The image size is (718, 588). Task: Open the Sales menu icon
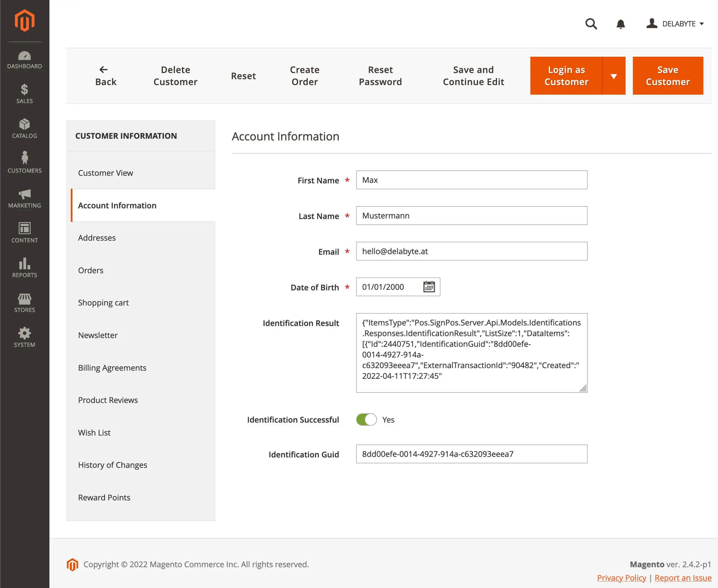(24, 94)
